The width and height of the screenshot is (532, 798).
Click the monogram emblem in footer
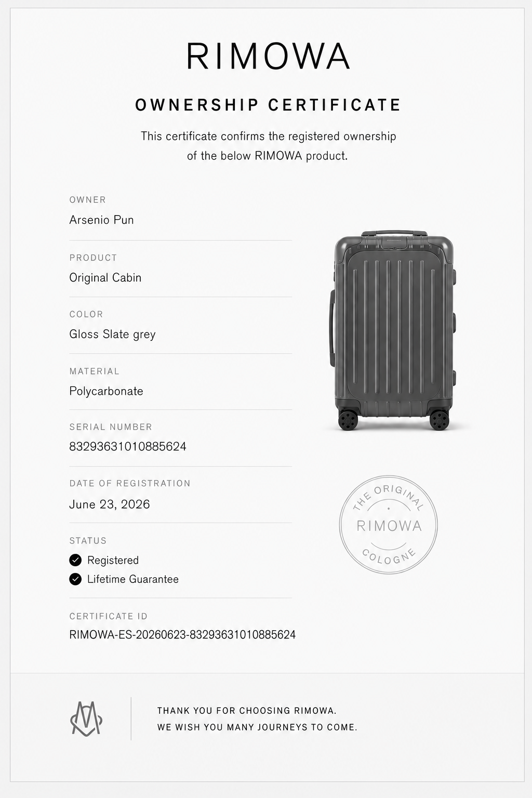pyautogui.click(x=86, y=719)
